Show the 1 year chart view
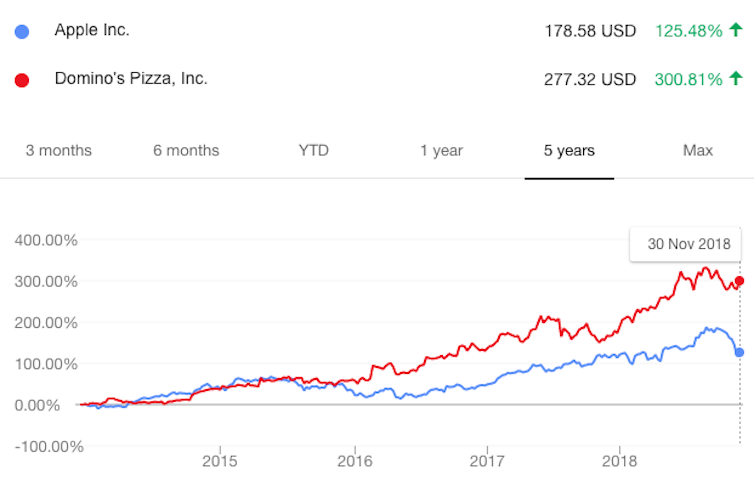The height and width of the screenshot is (492, 754). pos(441,151)
